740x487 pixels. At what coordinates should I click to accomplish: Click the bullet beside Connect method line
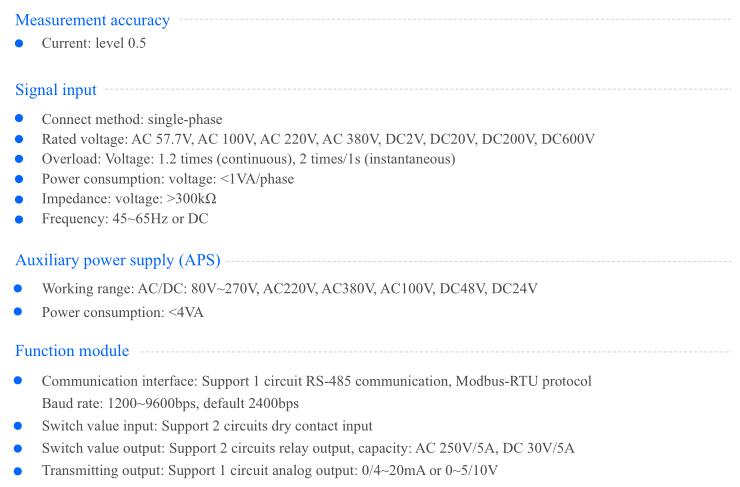click(19, 118)
